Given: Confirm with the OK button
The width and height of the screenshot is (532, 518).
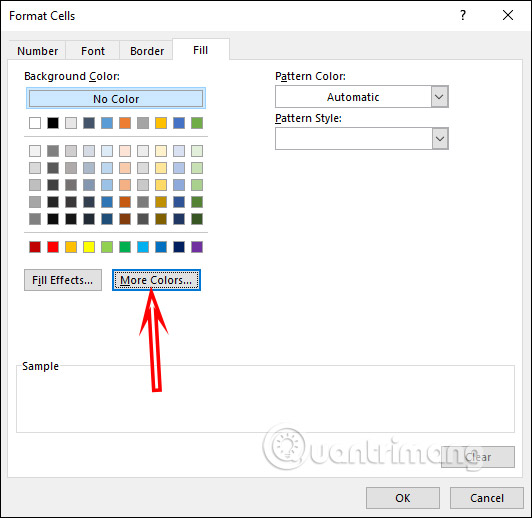Looking at the screenshot, I should coord(403,498).
